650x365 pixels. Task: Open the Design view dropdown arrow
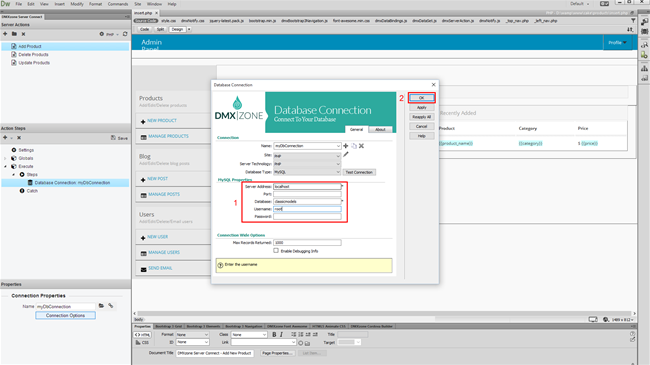[x=189, y=29]
